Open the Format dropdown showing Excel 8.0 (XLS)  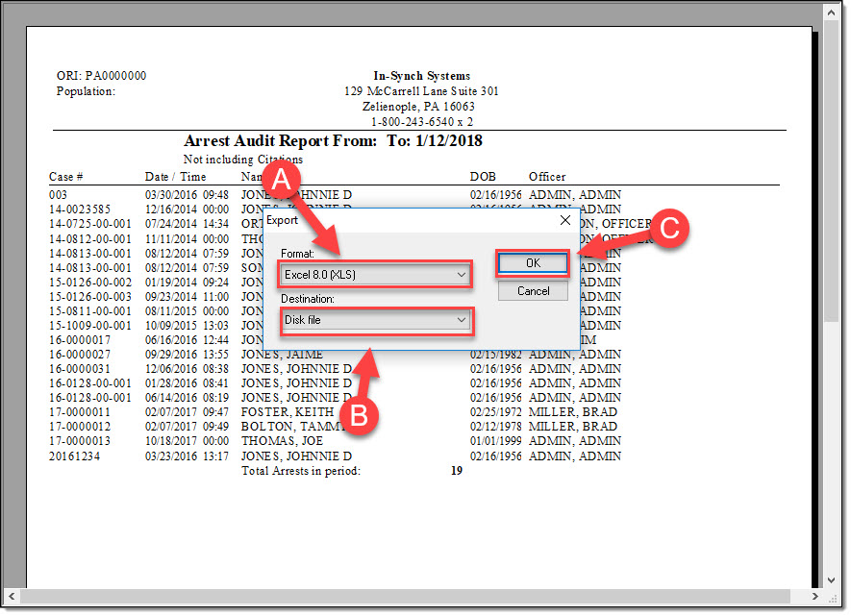375,275
